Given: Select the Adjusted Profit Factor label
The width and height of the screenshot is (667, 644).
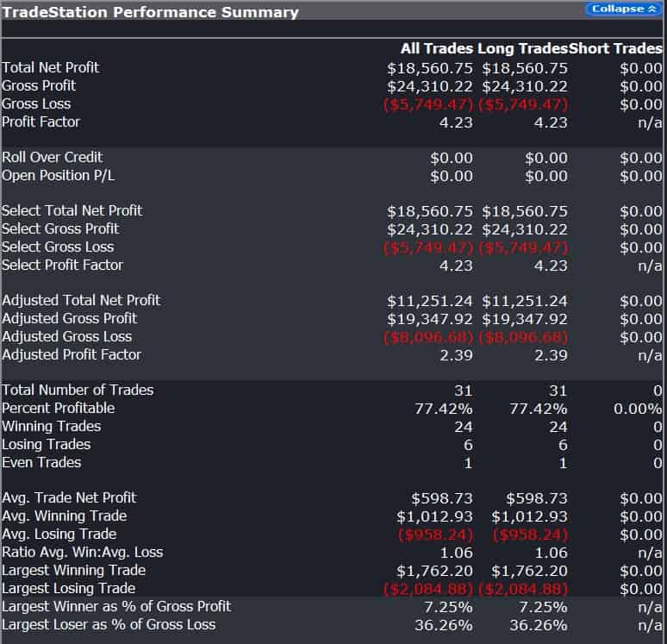Looking at the screenshot, I should (x=72, y=355).
